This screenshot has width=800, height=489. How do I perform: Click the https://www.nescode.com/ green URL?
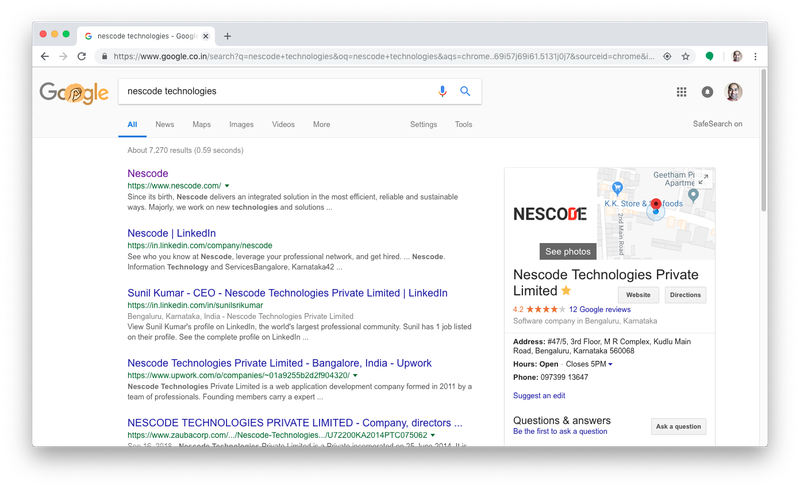(x=174, y=186)
